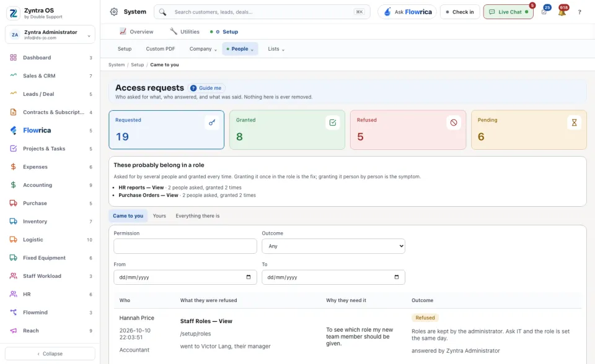This screenshot has height=364, width=595.
Task: Select the Everything there is tab
Action: click(x=197, y=216)
